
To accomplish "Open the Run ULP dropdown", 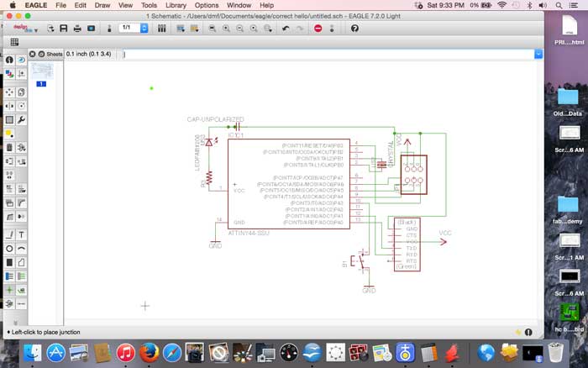I will [x=194, y=29].
